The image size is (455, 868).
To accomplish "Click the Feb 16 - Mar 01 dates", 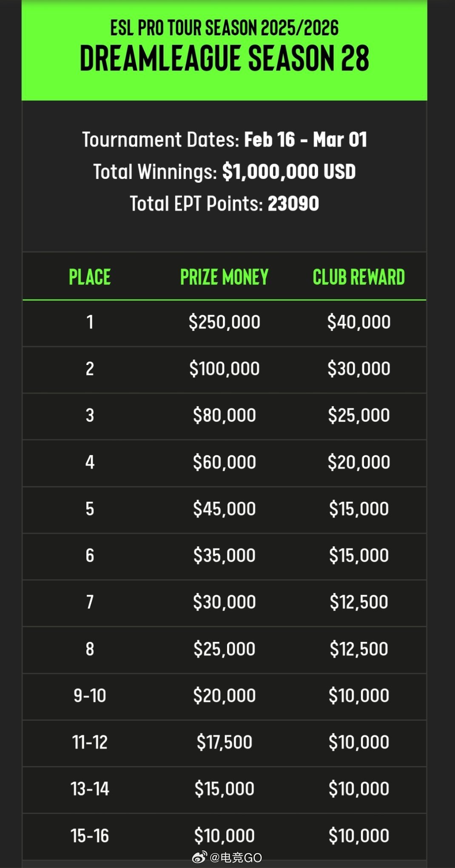I will pyautogui.click(x=305, y=139).
